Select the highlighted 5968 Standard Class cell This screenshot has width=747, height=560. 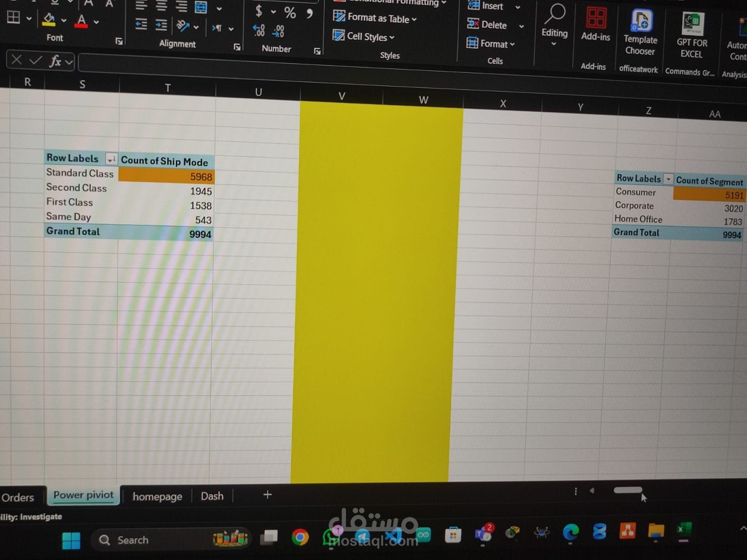tap(166, 175)
